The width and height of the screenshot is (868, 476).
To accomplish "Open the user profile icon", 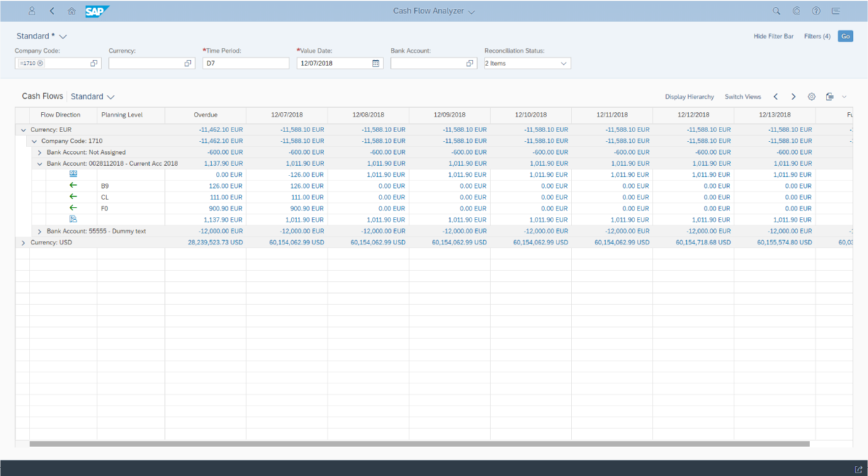I will 32,11.
